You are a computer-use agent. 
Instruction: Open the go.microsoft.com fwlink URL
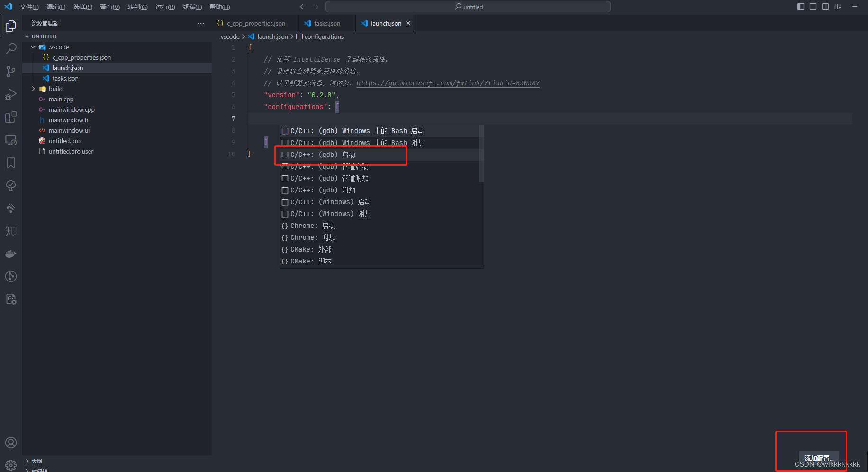coord(448,83)
